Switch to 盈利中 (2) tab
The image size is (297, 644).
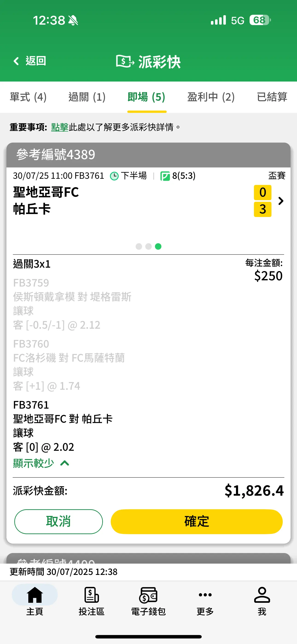211,97
